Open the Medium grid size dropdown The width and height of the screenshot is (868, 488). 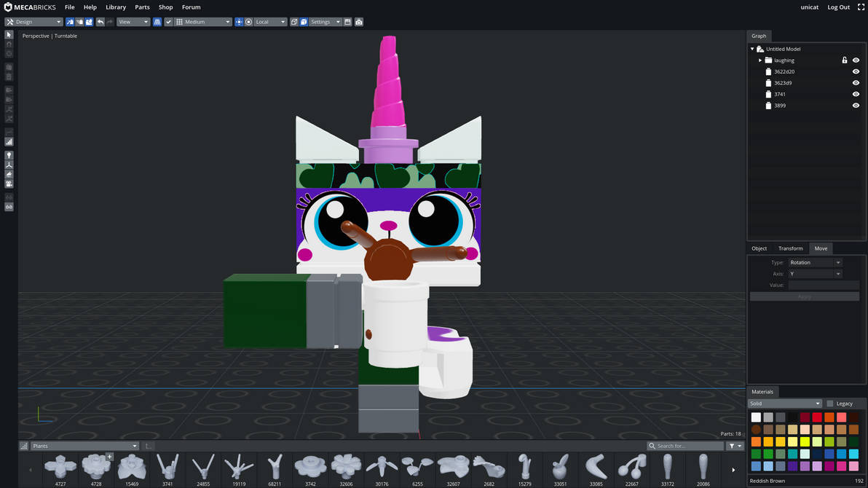pos(203,22)
